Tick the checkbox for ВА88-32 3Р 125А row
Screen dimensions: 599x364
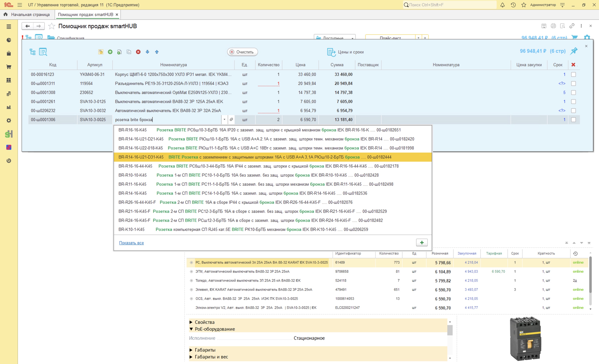pos(573,101)
